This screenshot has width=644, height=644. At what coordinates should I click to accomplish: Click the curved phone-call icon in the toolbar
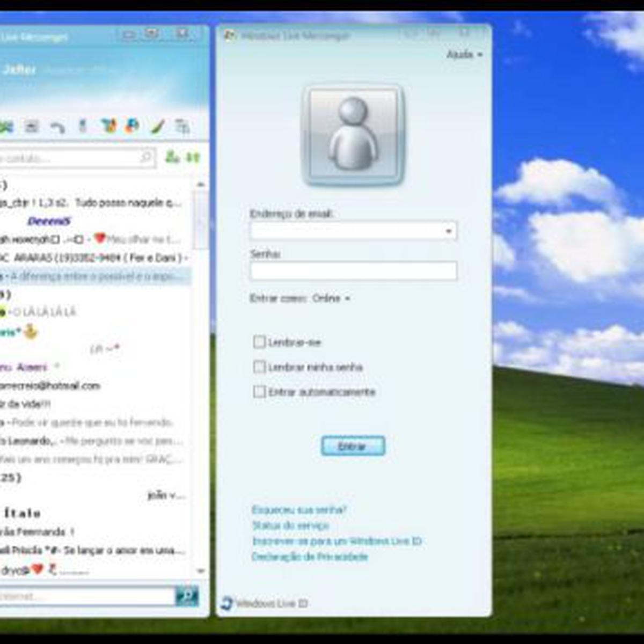point(57,128)
